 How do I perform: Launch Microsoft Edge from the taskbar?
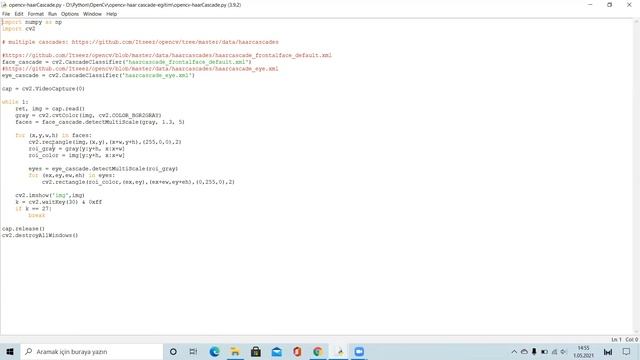pos(214,351)
